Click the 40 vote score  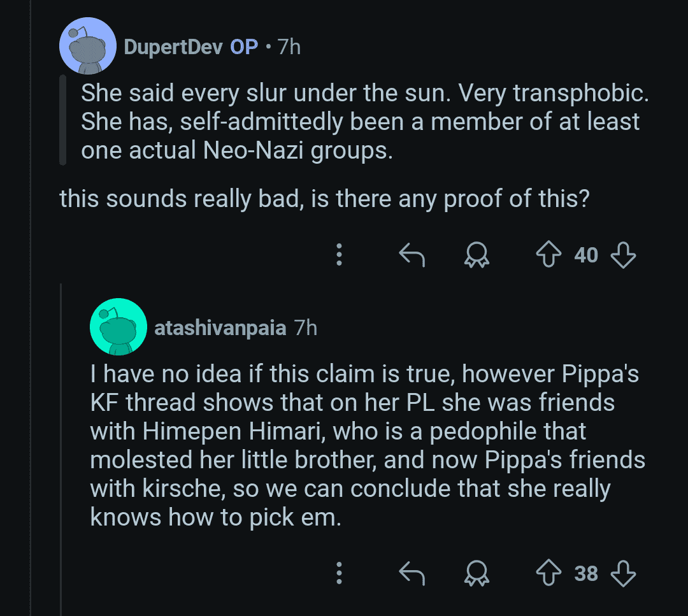pyautogui.click(x=586, y=255)
